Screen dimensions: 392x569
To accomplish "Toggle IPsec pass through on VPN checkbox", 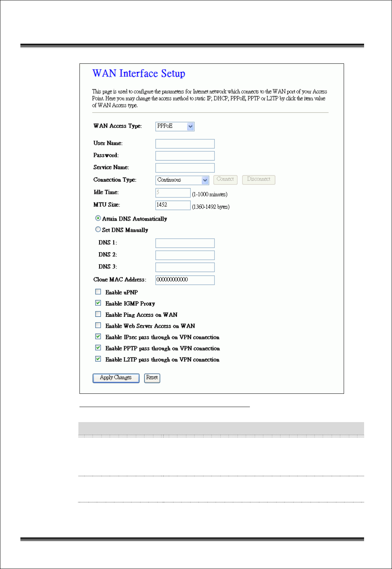I will 98,336.
